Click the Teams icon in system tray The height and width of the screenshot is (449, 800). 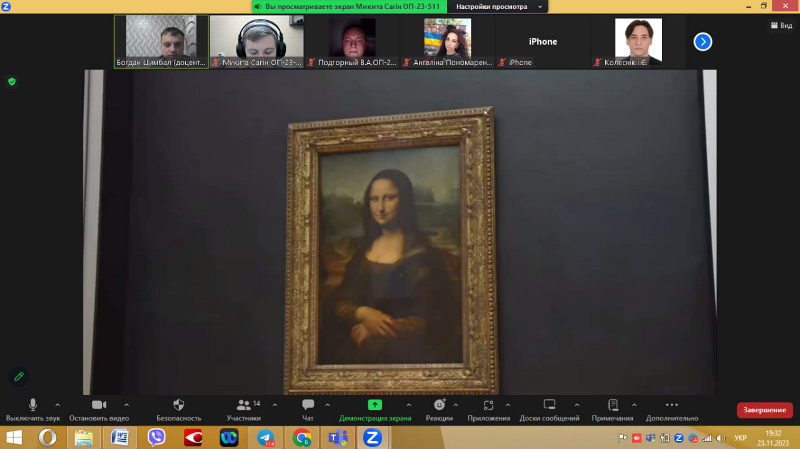click(651, 438)
